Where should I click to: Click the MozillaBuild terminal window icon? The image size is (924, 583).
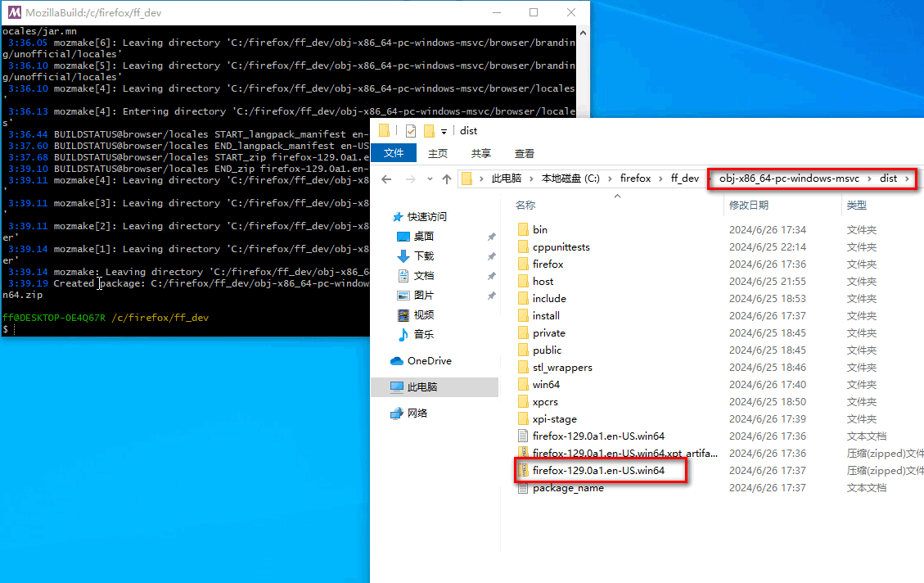[x=14, y=12]
